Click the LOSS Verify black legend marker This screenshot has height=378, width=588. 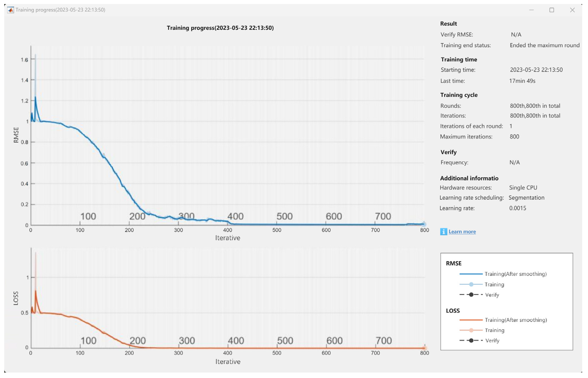coord(471,341)
